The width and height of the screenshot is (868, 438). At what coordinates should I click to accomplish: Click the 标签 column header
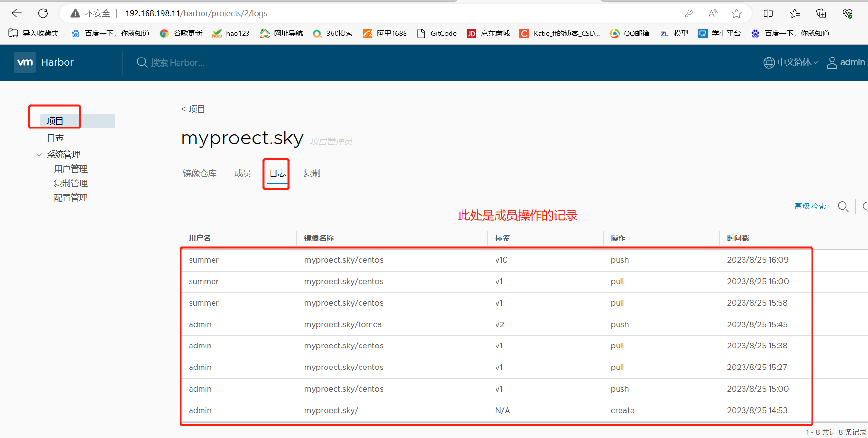point(502,238)
